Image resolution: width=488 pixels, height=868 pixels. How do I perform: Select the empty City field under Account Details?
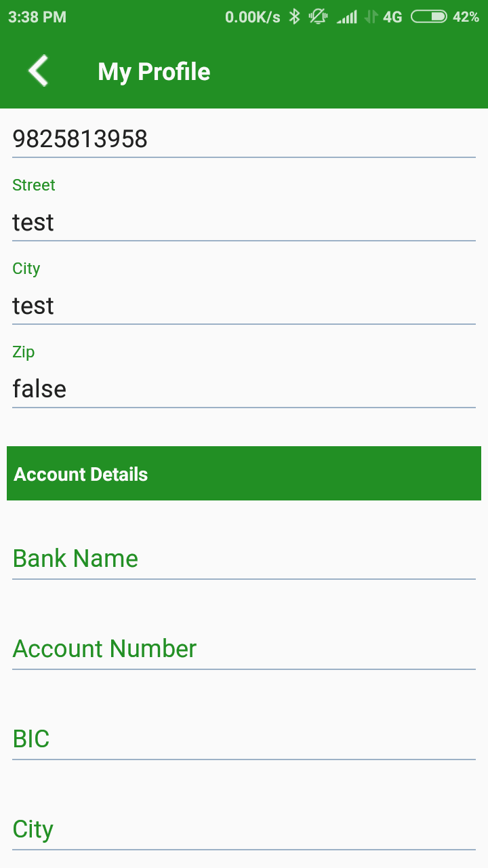pos(244,829)
